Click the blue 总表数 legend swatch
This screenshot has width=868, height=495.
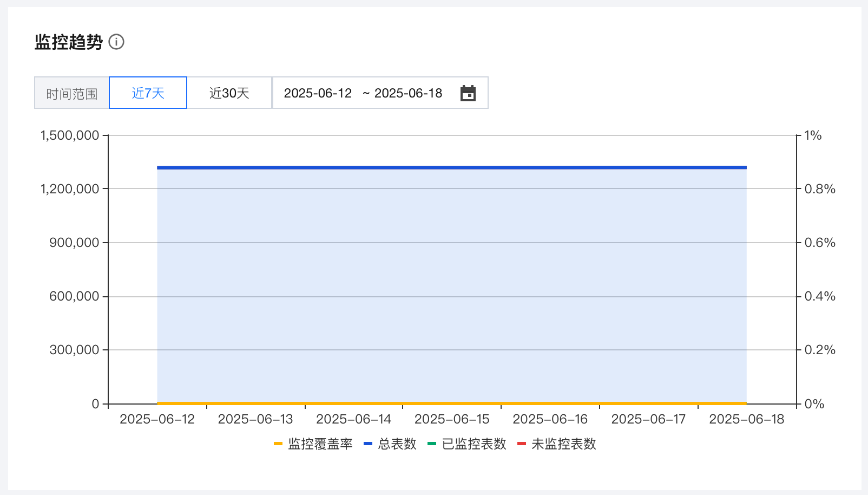[x=368, y=444]
